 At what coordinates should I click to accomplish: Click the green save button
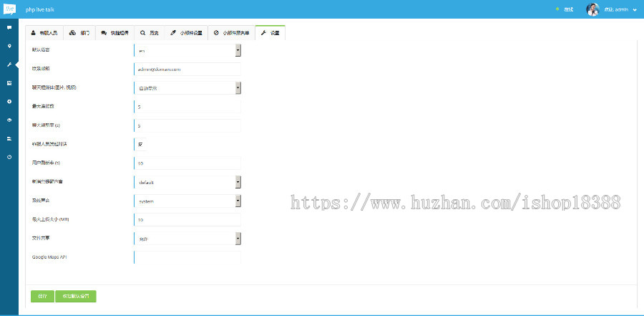(42, 296)
